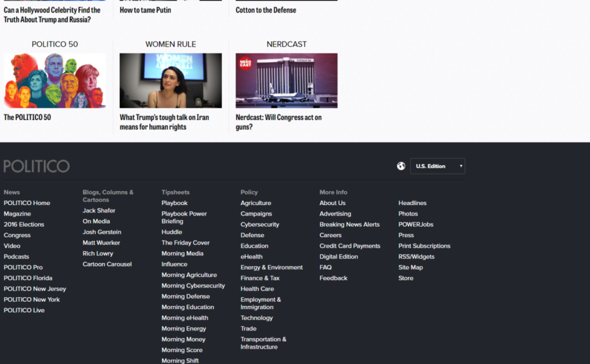Open 'How to tame Putin' article
Image resolution: width=590 pixels, height=364 pixels.
(x=145, y=10)
